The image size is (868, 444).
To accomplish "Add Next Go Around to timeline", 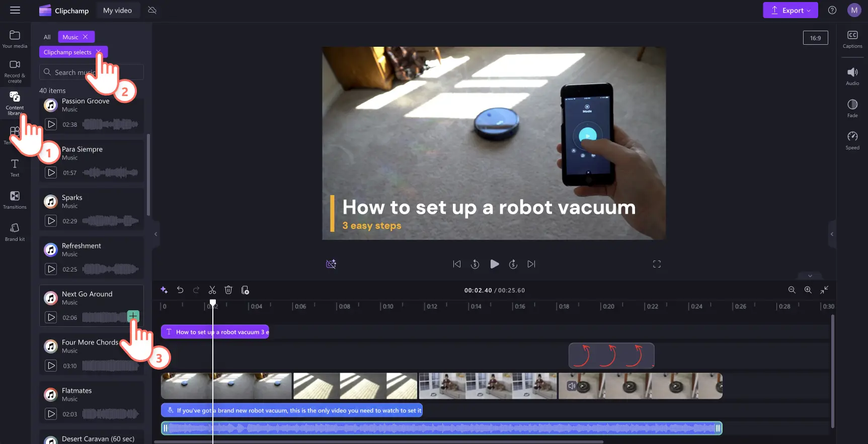I will (133, 316).
